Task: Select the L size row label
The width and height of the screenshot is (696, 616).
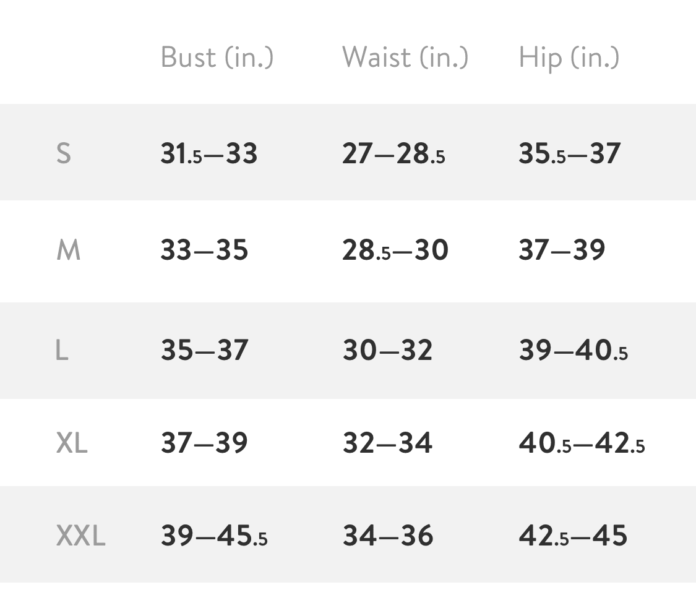Action: point(62,351)
